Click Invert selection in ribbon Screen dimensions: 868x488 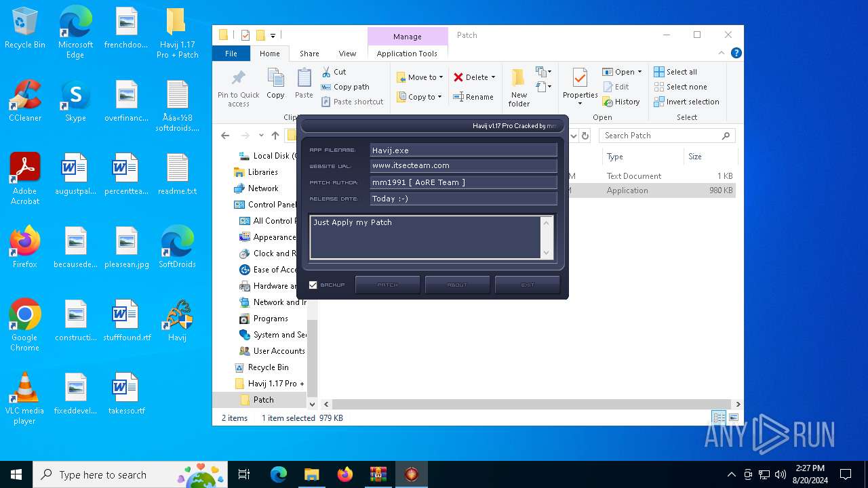(686, 102)
